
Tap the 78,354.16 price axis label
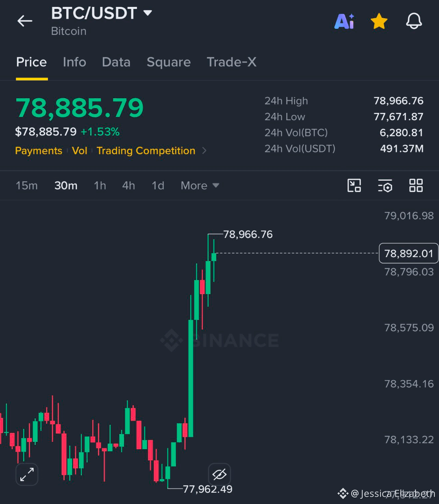(409, 384)
